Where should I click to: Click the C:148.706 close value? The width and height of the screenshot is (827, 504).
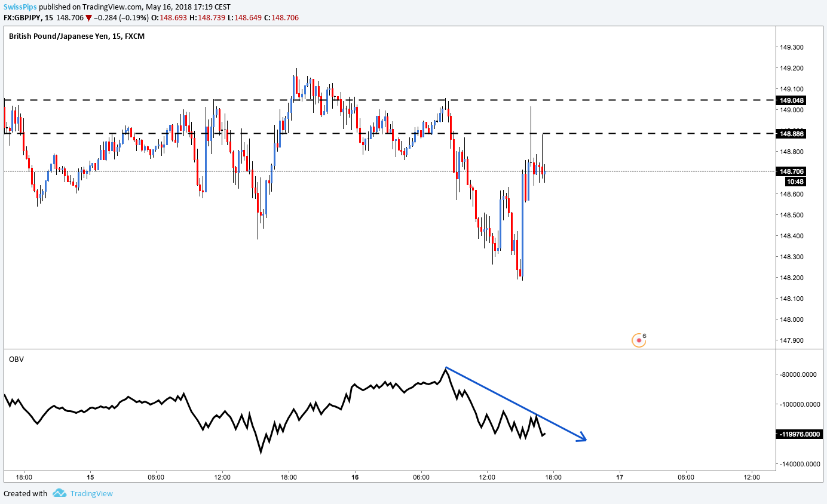[x=281, y=18]
